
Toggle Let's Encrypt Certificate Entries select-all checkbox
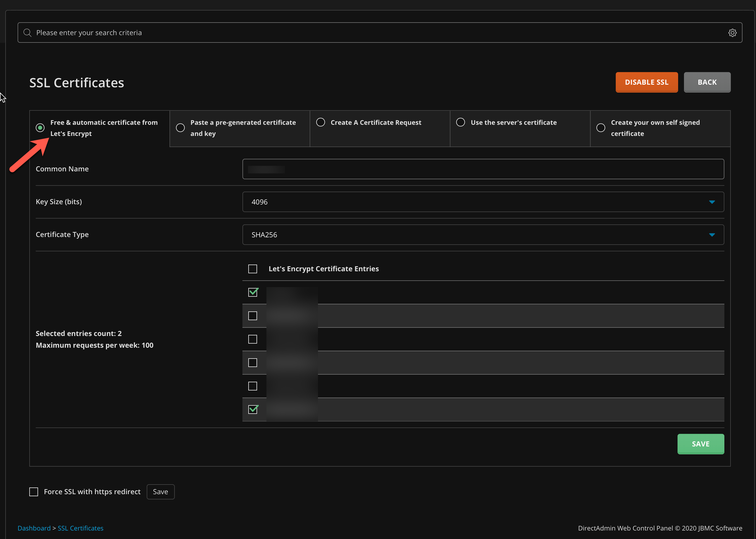click(253, 269)
